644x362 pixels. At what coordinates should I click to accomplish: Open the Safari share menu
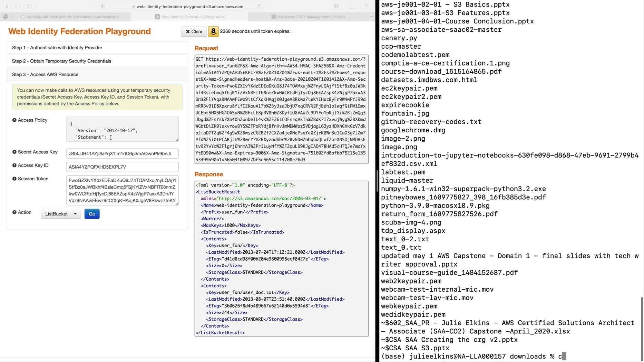tap(351, 6)
